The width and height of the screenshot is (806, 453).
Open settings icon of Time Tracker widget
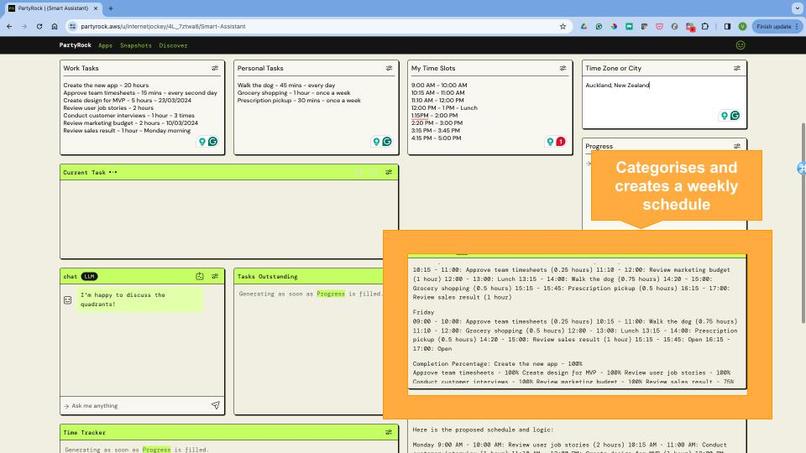click(389, 432)
